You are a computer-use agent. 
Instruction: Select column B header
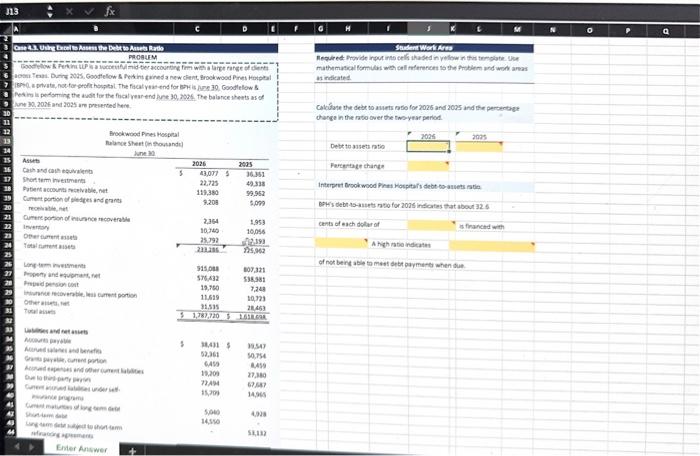96,29
